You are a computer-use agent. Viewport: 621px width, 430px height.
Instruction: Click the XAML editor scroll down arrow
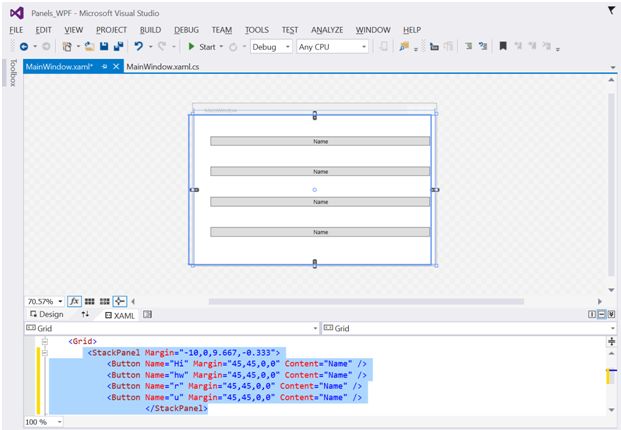611,409
